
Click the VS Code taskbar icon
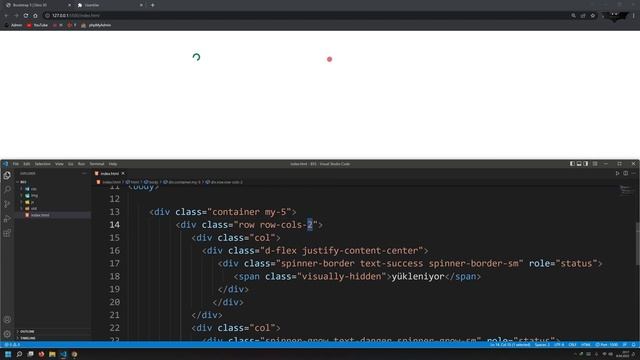[63, 354]
